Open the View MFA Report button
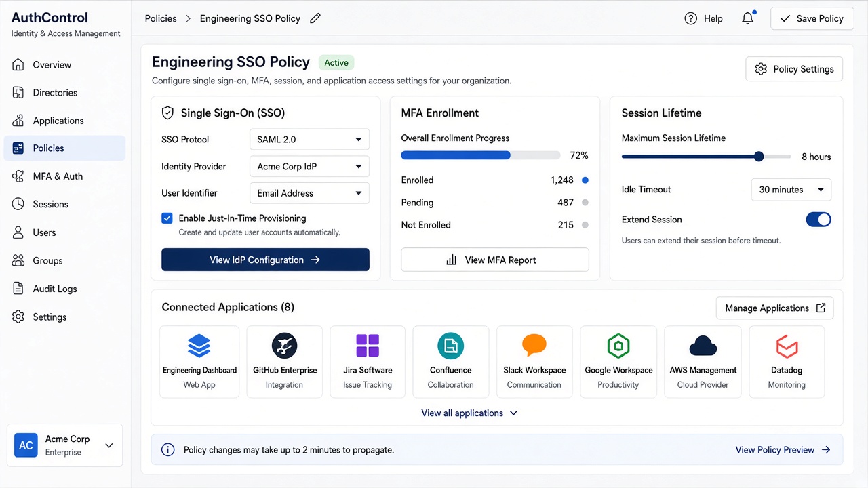Image resolution: width=868 pixels, height=488 pixels. click(495, 260)
